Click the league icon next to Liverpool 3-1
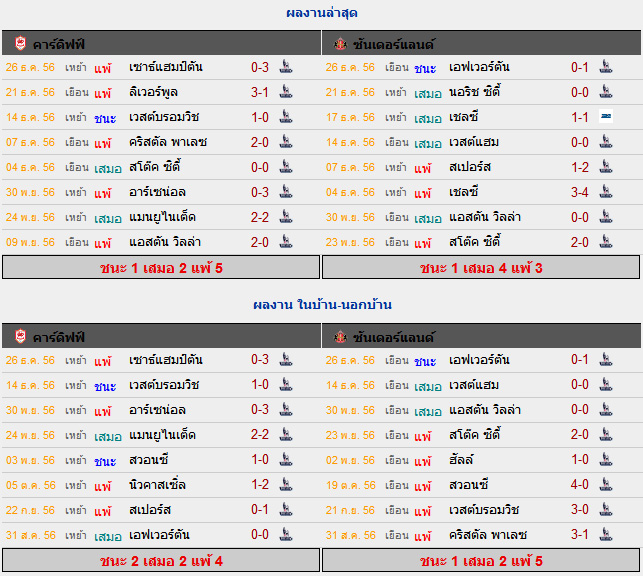 [286, 92]
